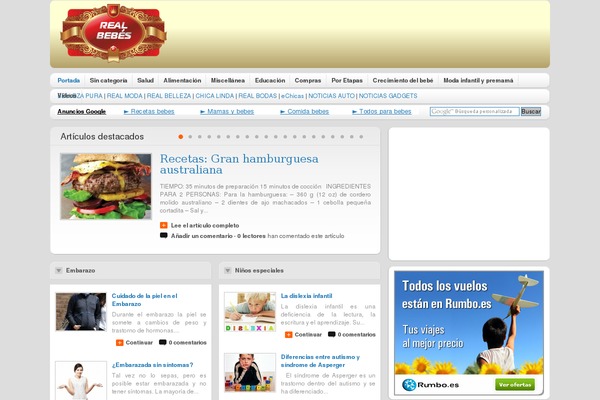Click the Buscar search button

click(x=531, y=111)
